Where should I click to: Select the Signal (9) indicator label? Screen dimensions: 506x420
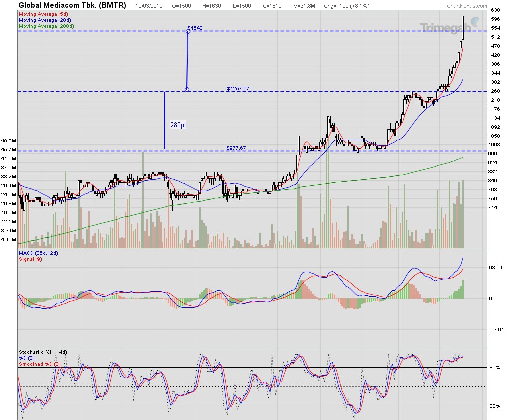[30, 259]
